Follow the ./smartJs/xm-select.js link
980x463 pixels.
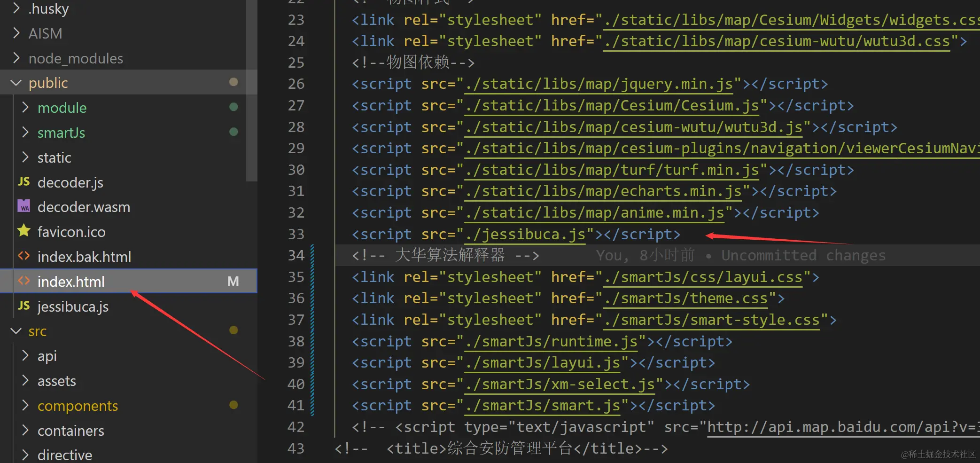pyautogui.click(x=560, y=385)
